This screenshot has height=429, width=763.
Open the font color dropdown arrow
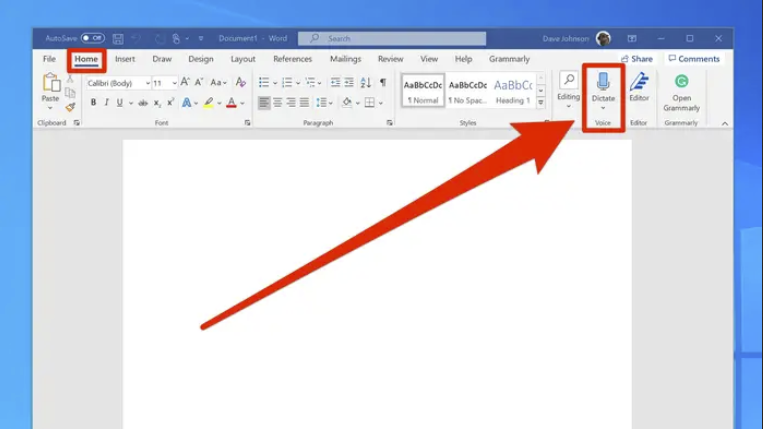pyautogui.click(x=242, y=103)
